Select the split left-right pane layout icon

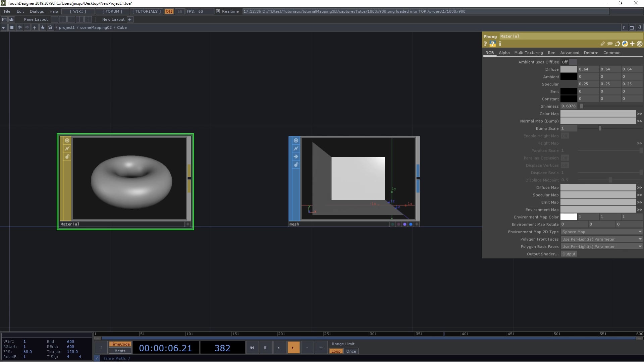[x=63, y=19]
